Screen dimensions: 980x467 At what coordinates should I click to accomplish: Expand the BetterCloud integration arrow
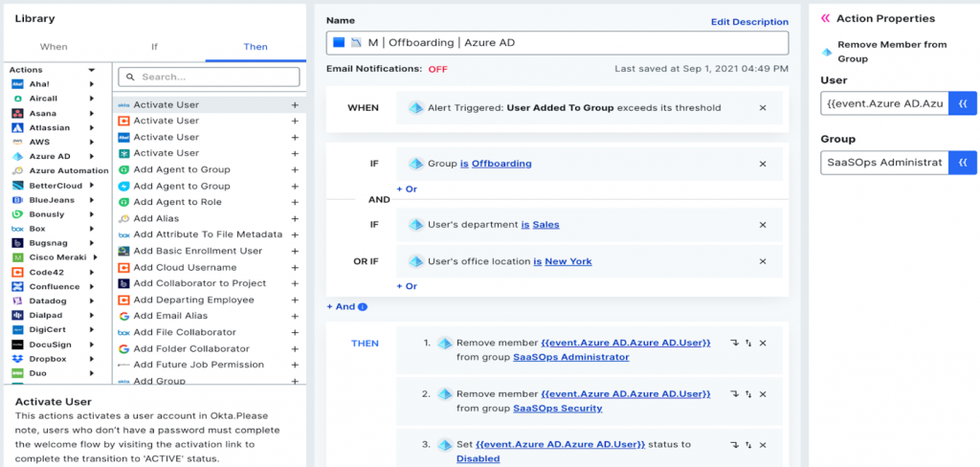(x=92, y=185)
